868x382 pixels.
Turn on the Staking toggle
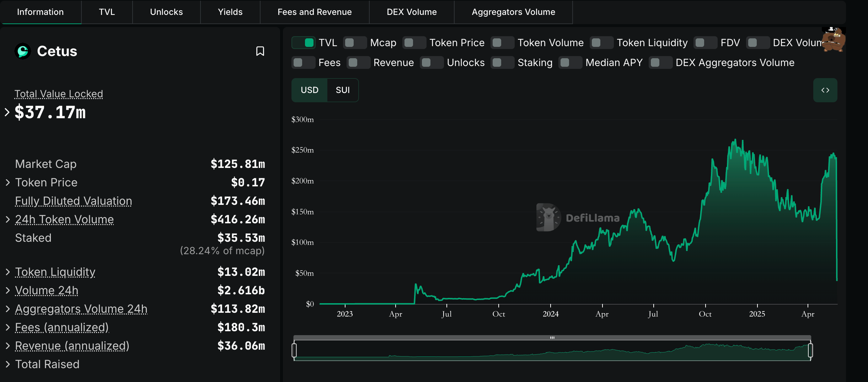[502, 63]
